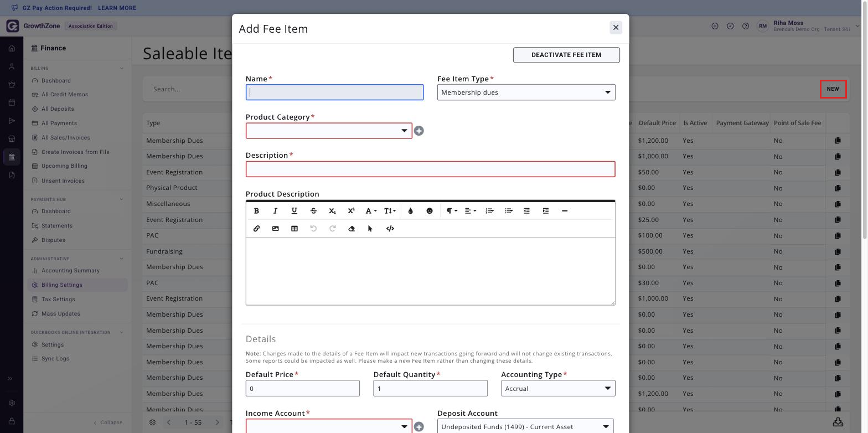The height and width of the screenshot is (433, 868).
Task: Insert a table in the Product Description
Action: (x=294, y=229)
